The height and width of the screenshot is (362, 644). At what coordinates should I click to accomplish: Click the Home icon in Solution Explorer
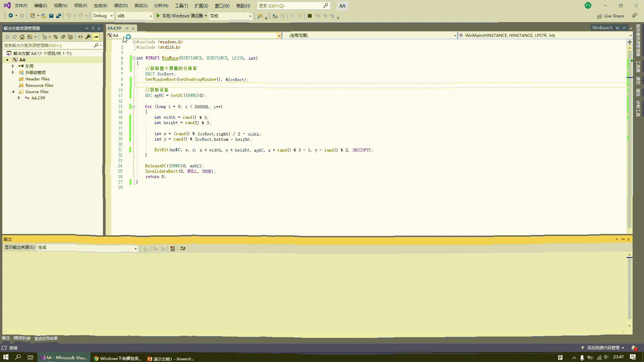[x=22, y=37]
